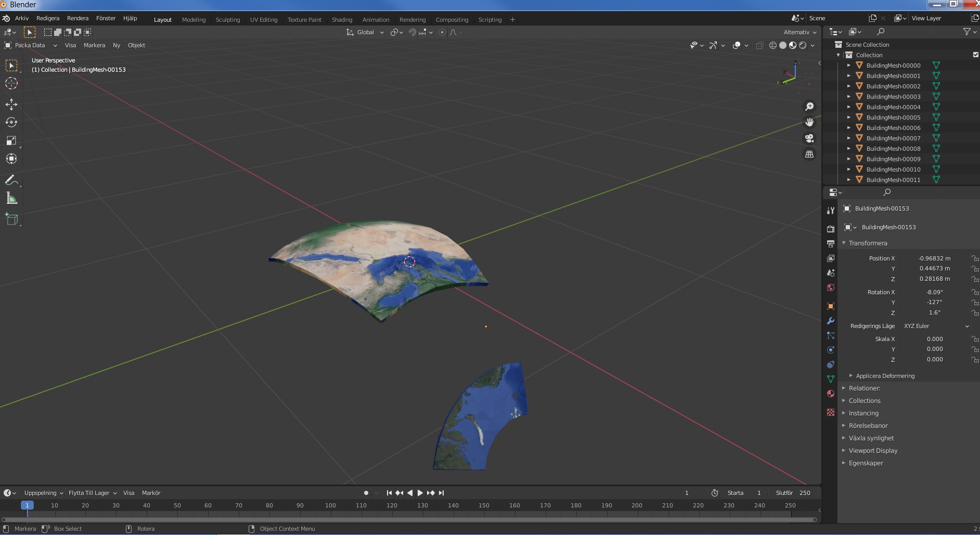This screenshot has width=980, height=535.
Task: Toggle X-ray display mode
Action: pos(759,45)
